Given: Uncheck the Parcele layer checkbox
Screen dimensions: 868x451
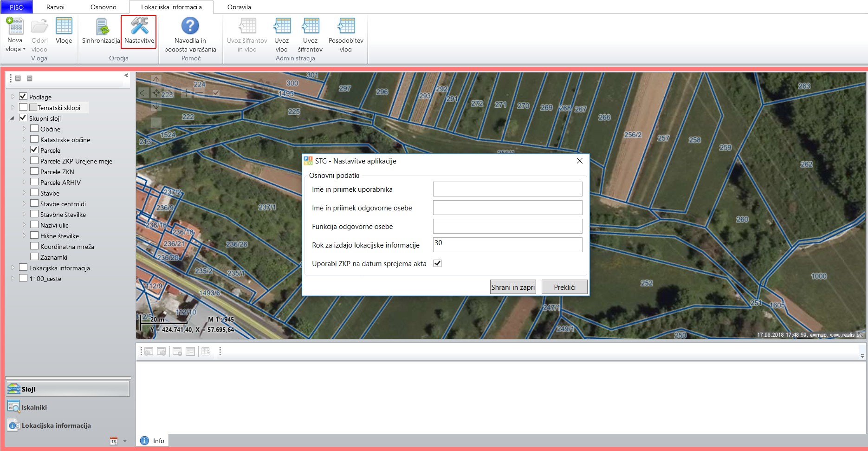Looking at the screenshot, I should pos(34,150).
